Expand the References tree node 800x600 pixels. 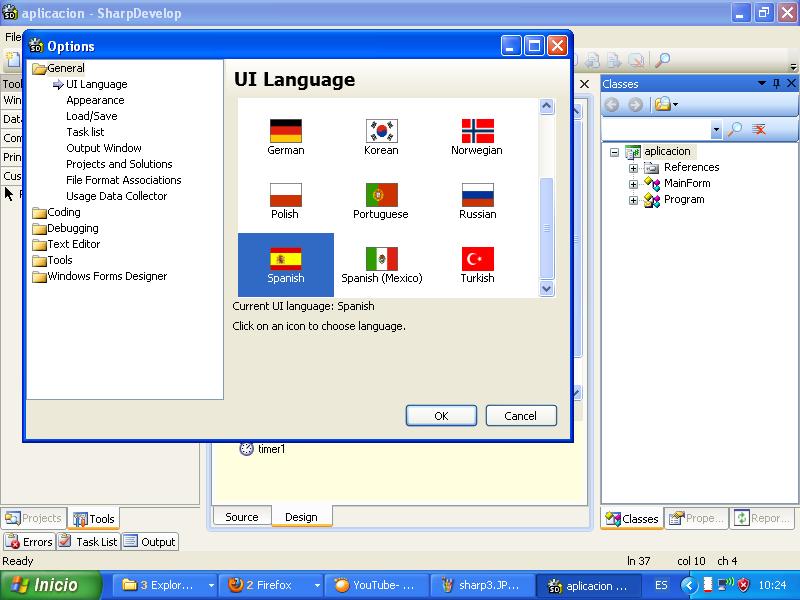[x=632, y=167]
